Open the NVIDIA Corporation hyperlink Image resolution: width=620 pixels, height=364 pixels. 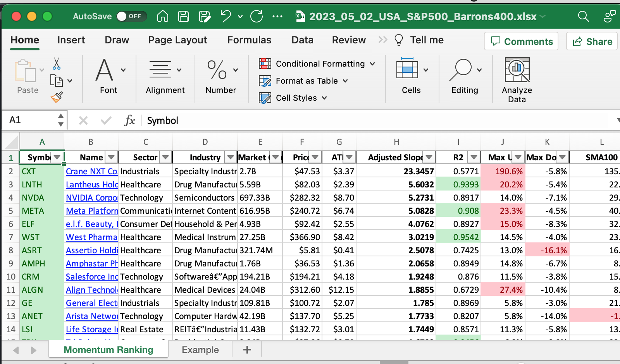click(x=91, y=198)
